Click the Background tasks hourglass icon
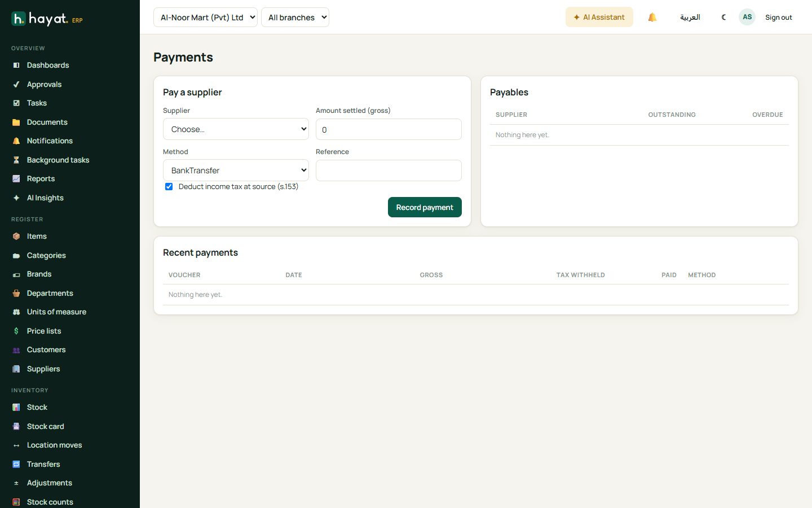This screenshot has height=508, width=812. 16,160
